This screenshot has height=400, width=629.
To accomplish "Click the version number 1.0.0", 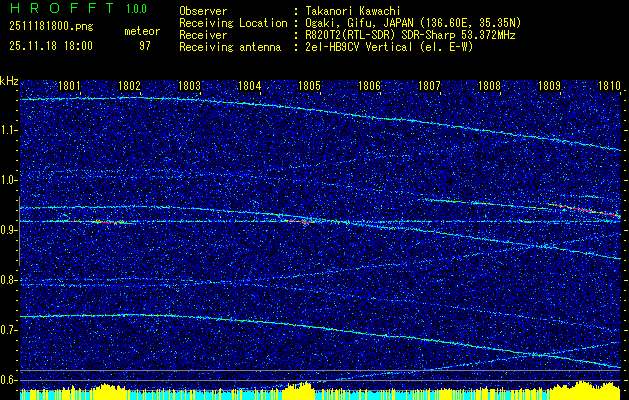I will (136, 9).
